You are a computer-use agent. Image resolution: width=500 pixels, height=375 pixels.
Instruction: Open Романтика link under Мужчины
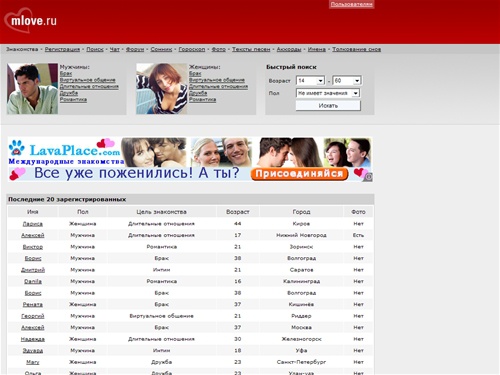point(73,99)
